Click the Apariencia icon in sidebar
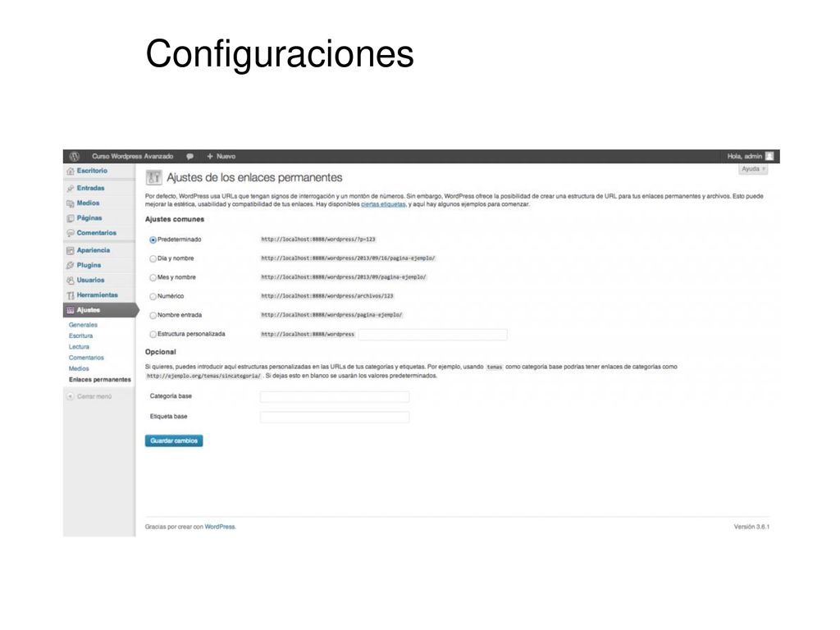The height and width of the screenshot is (630, 840). pyautogui.click(x=71, y=251)
